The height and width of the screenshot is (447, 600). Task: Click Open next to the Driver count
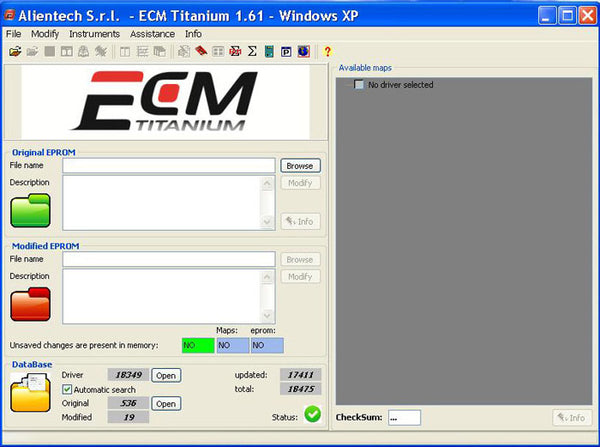pos(166,375)
